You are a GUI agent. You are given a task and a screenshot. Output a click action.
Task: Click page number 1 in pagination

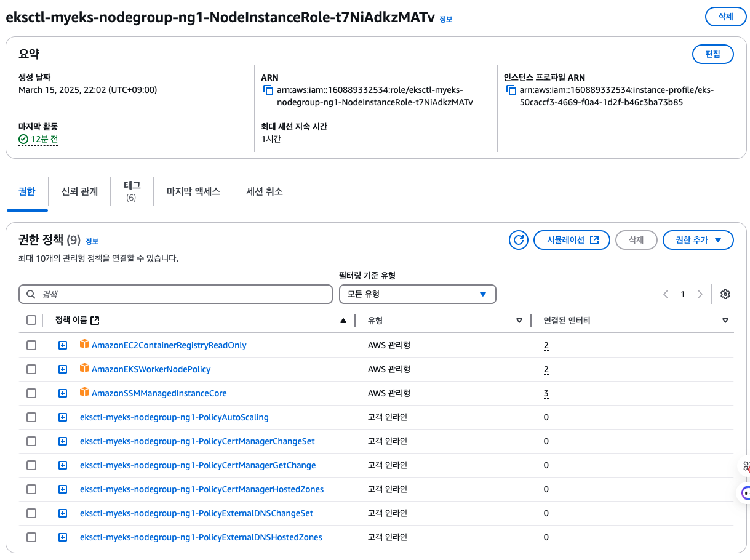(683, 294)
